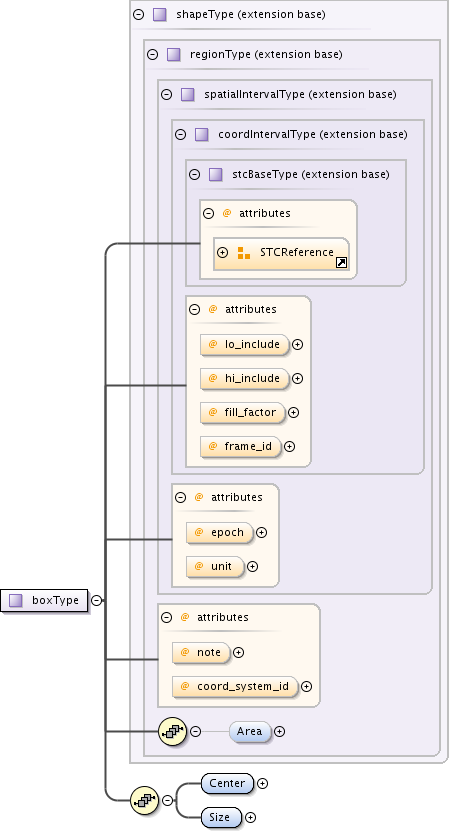The image size is (450, 833).
Task: Expand the hi_include attribute
Action: click(x=298, y=378)
